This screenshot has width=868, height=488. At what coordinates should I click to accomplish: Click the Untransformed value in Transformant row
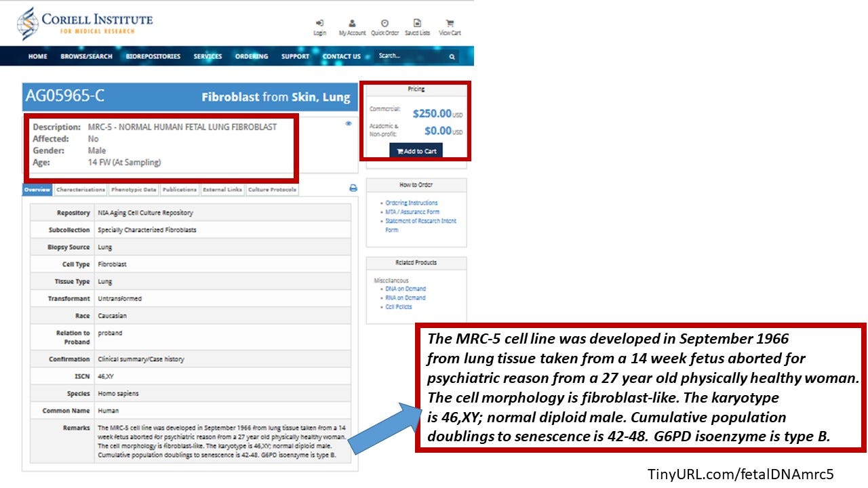pos(120,298)
